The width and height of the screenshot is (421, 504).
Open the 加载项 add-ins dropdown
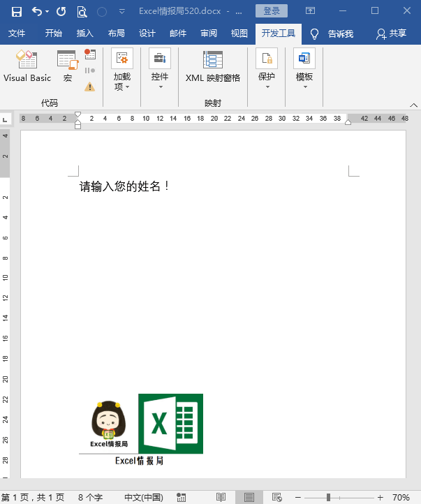122,70
